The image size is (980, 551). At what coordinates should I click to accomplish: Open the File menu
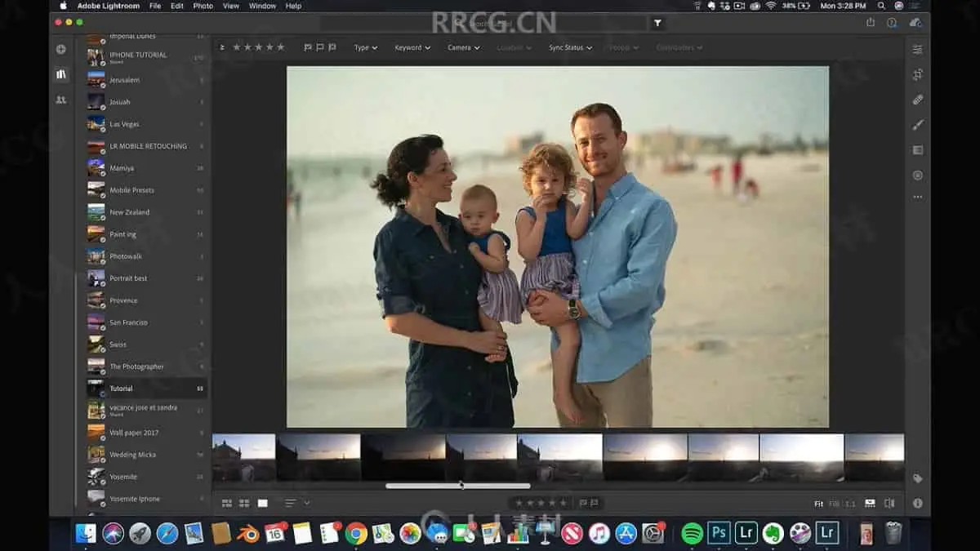155,6
